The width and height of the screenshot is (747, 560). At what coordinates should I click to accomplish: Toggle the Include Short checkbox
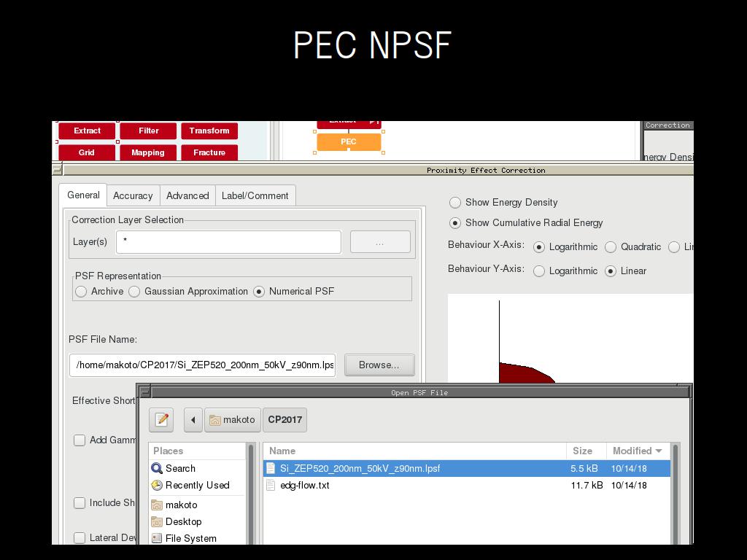(80, 503)
